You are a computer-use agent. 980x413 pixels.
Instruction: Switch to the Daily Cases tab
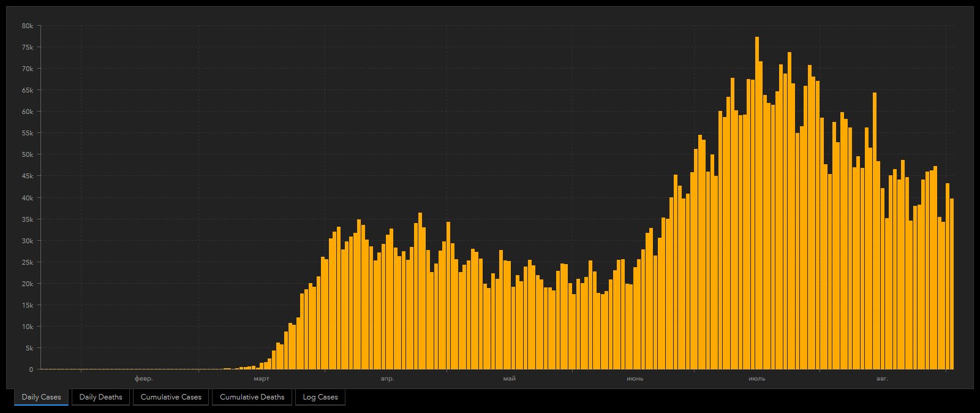(x=41, y=397)
